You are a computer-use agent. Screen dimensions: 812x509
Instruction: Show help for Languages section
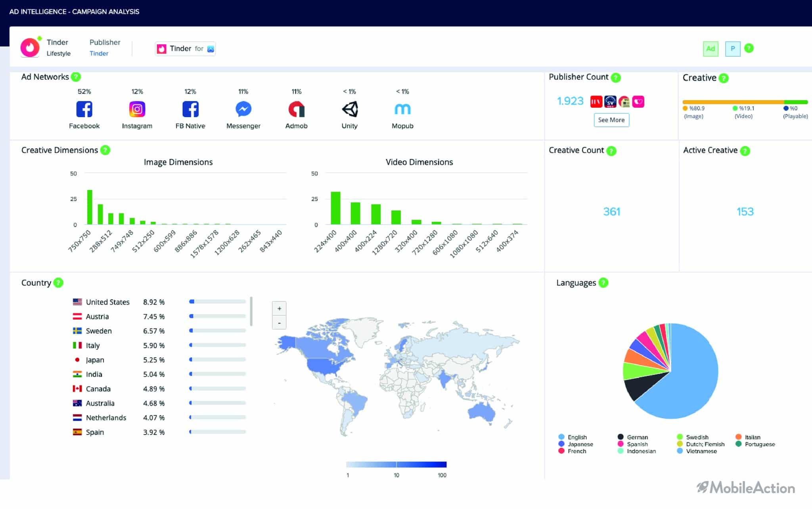603,283
